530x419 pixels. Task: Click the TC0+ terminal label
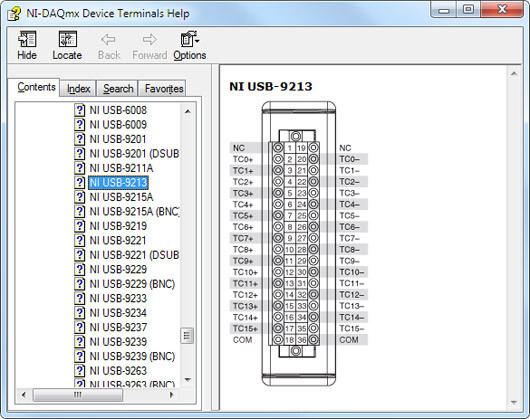coord(243,159)
